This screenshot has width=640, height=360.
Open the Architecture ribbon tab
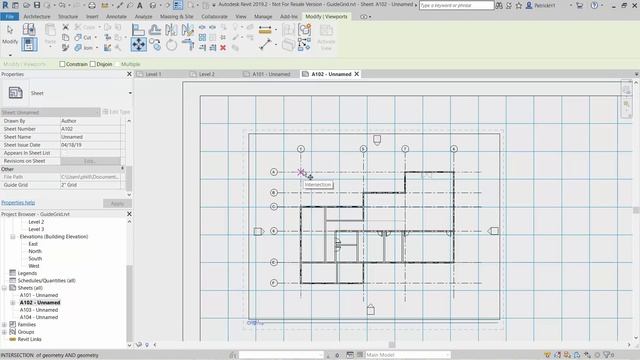(37, 17)
